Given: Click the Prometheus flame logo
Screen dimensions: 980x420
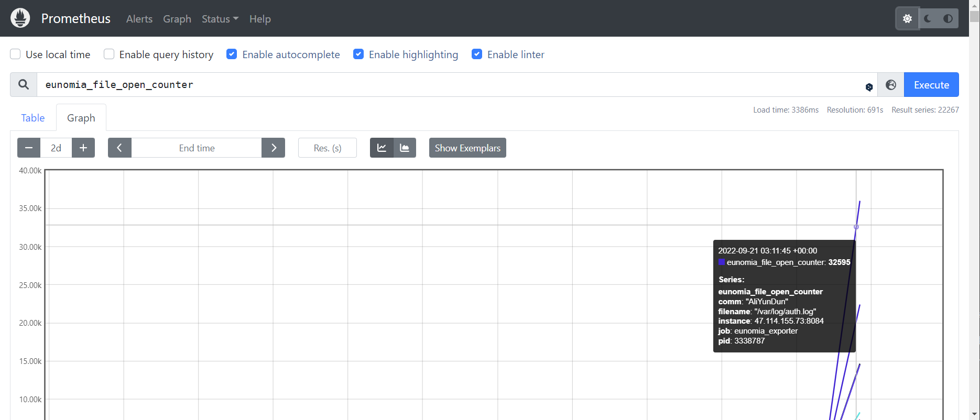Looking at the screenshot, I should (x=20, y=18).
